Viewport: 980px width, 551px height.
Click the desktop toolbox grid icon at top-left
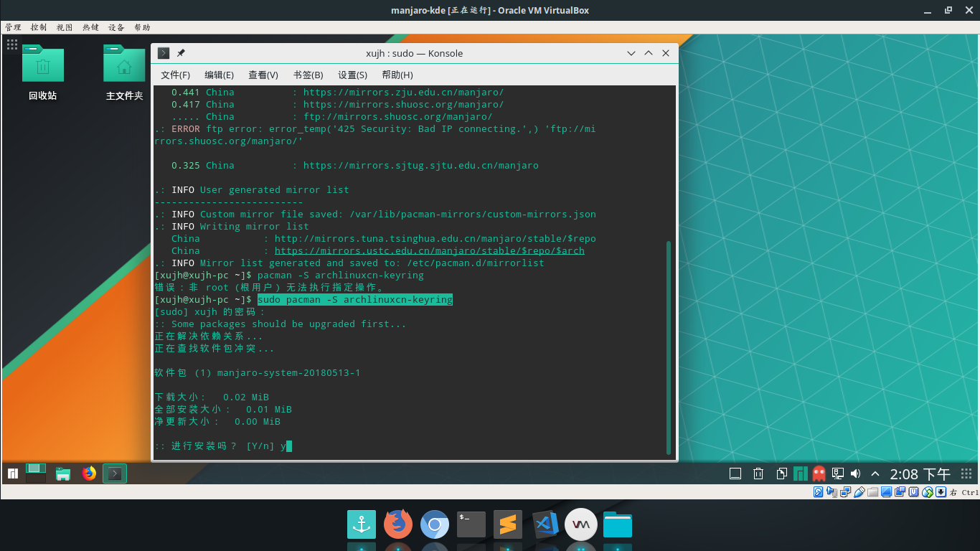click(11, 44)
